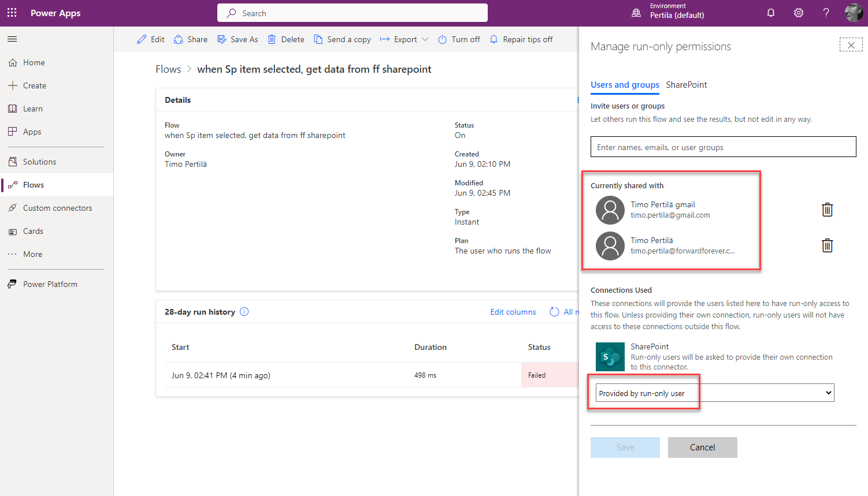
Task: Expand the Export dropdown
Action: point(405,39)
